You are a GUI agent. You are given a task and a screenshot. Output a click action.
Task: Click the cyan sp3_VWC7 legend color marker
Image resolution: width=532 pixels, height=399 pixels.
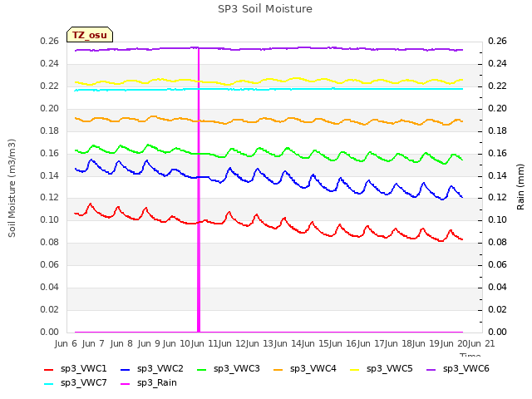point(49,384)
